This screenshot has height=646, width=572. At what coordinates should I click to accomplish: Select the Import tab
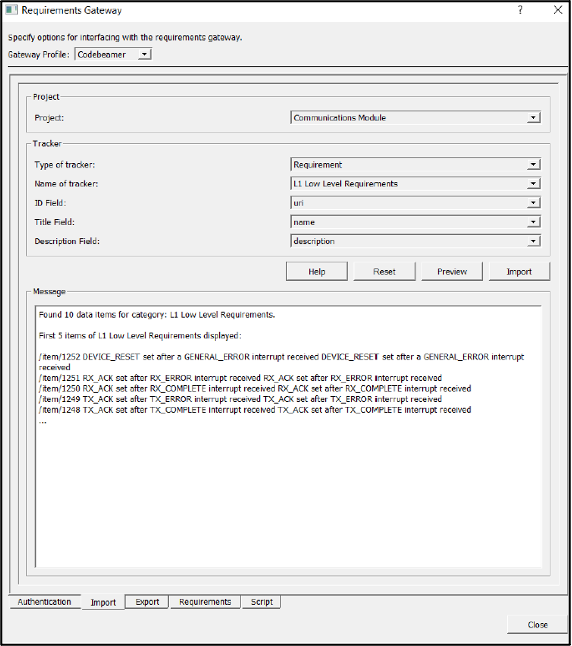[x=103, y=602]
